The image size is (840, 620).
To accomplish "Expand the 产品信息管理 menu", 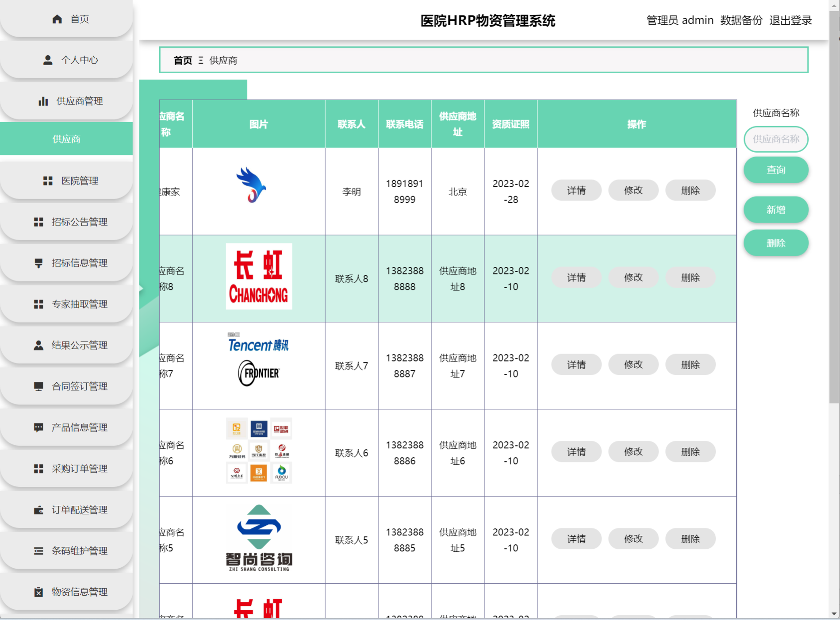I will pyautogui.click(x=66, y=428).
